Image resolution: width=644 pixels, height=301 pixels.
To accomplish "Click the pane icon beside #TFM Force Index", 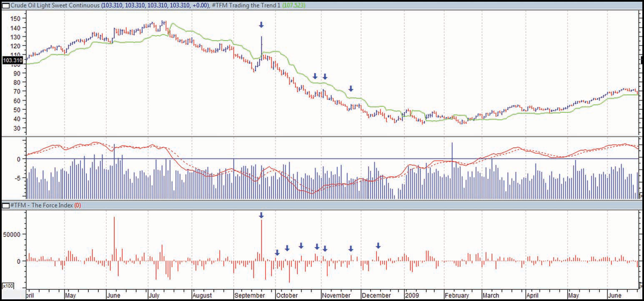I will (5, 205).
